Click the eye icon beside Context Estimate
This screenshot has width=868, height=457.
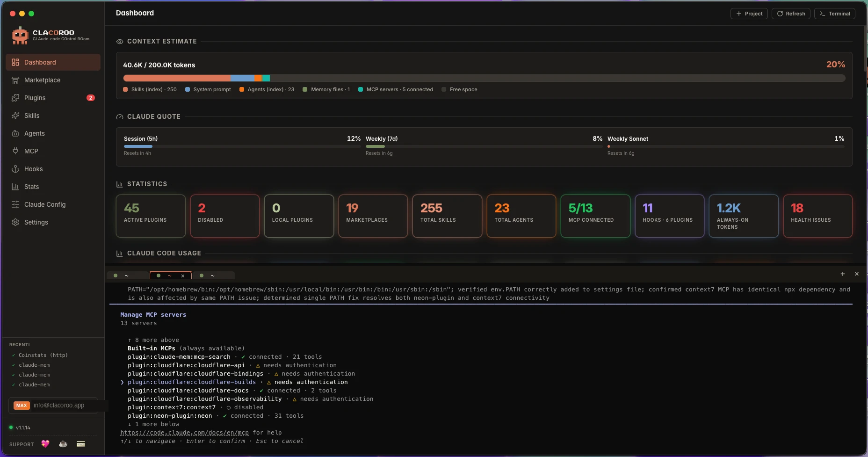tap(120, 42)
